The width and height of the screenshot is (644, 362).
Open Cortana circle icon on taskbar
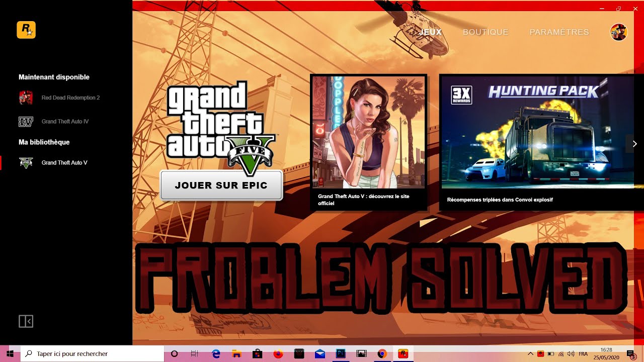pos(175,353)
